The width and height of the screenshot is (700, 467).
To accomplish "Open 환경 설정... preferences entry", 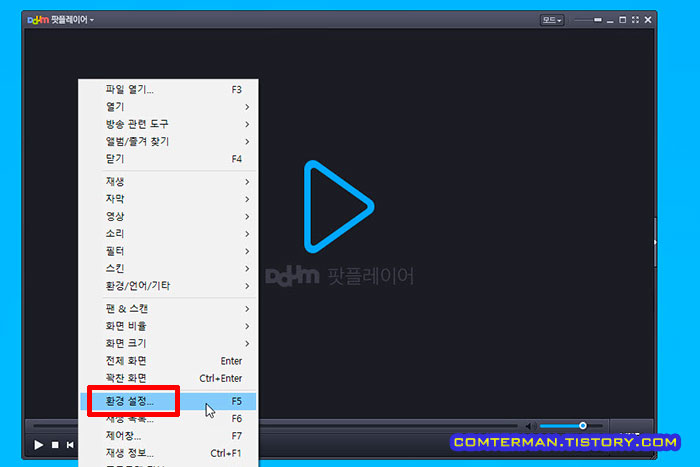I will [168, 401].
